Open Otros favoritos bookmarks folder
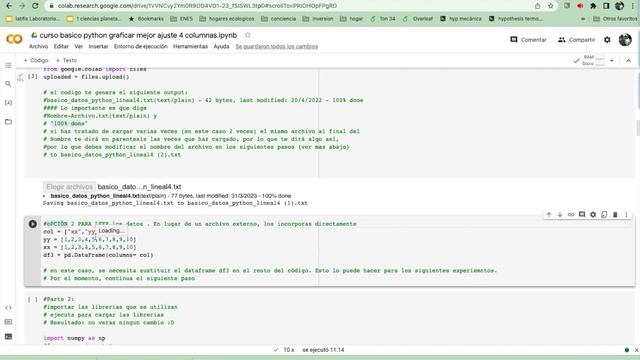 click(x=615, y=19)
